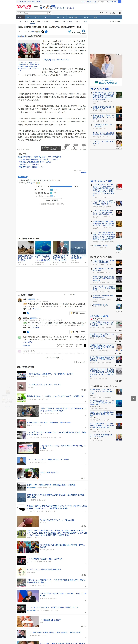Viewport: 138px width, 644px height.
Task: Open the 購入履歴 dropdown
Action: [112, 13]
